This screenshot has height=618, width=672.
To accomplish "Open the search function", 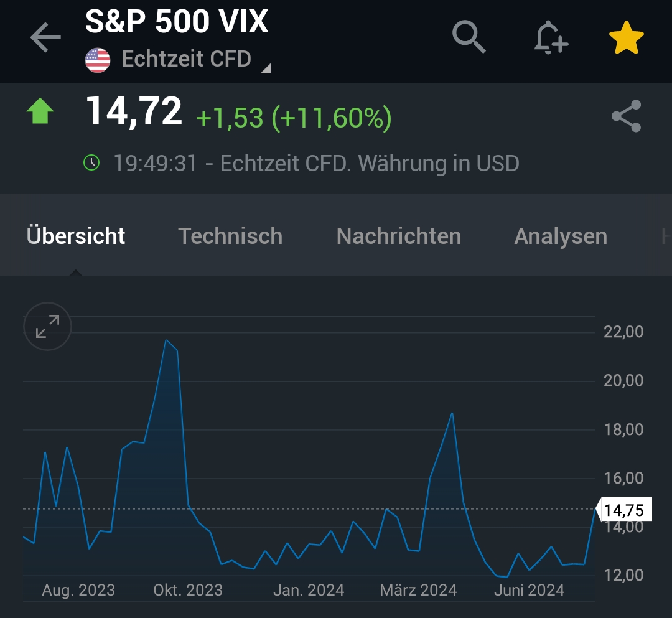I will [469, 37].
